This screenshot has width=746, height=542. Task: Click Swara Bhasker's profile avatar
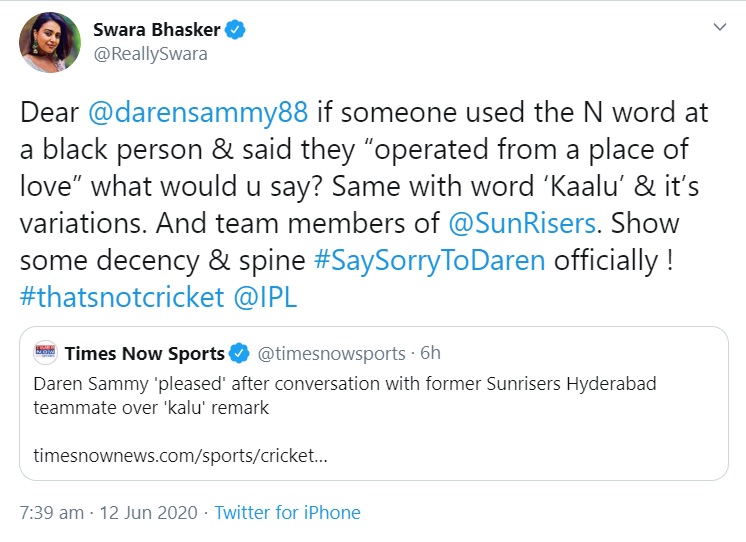pyautogui.click(x=49, y=41)
